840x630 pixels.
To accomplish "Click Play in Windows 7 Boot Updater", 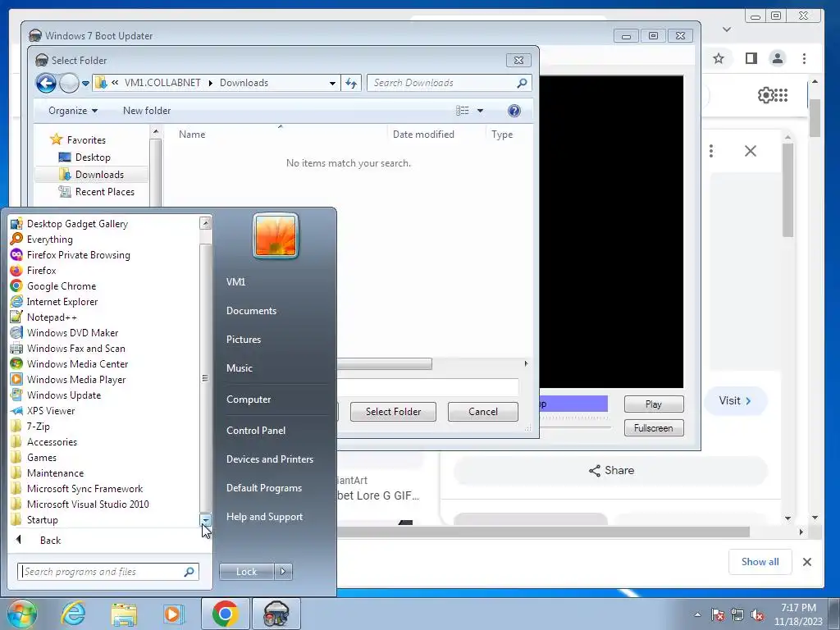I will pos(654,404).
